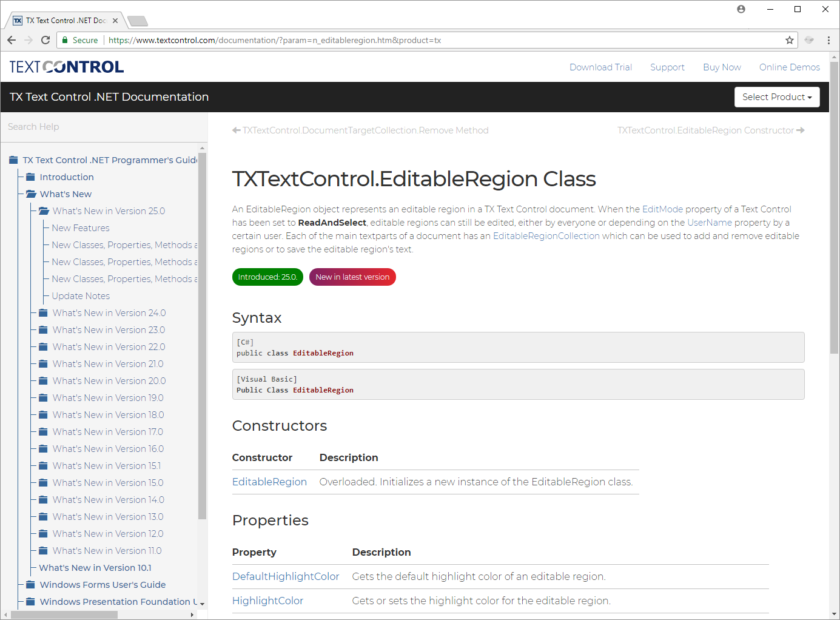Click folder icon for Version 15.1

pyautogui.click(x=43, y=466)
